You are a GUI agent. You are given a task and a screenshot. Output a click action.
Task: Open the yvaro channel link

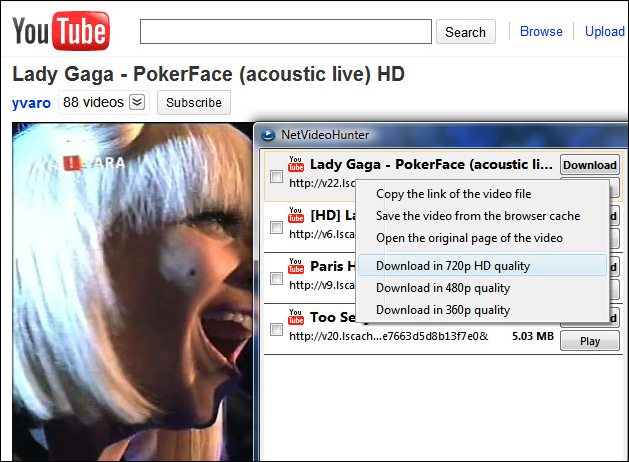[31, 103]
